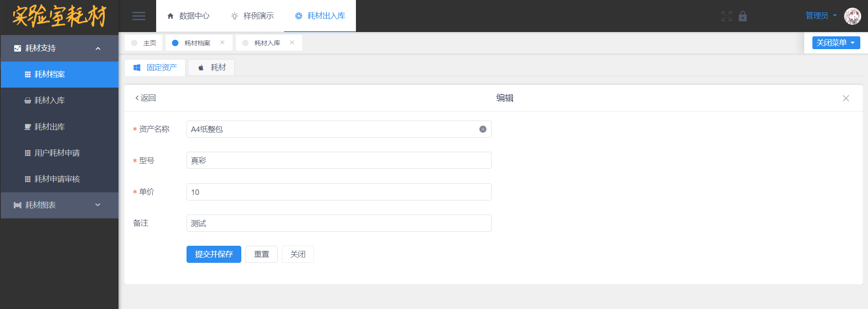Clear the 资产名称 field with the X icon

483,129
